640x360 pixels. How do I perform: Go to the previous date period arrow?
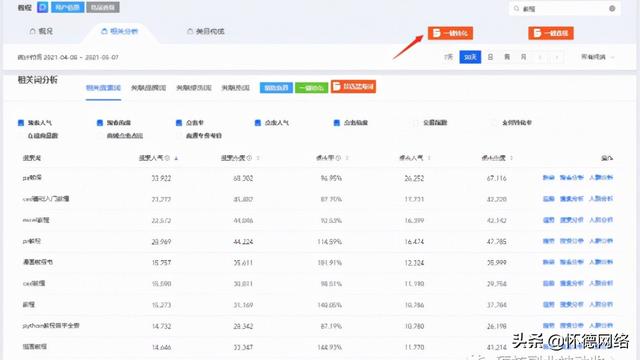(540, 58)
